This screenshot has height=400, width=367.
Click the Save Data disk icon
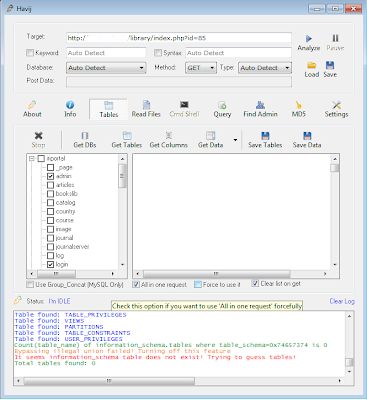tap(307, 135)
